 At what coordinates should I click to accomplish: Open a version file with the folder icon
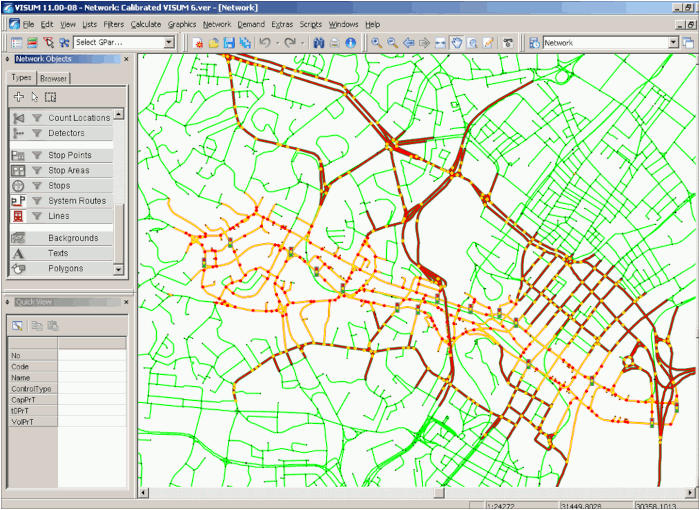213,43
